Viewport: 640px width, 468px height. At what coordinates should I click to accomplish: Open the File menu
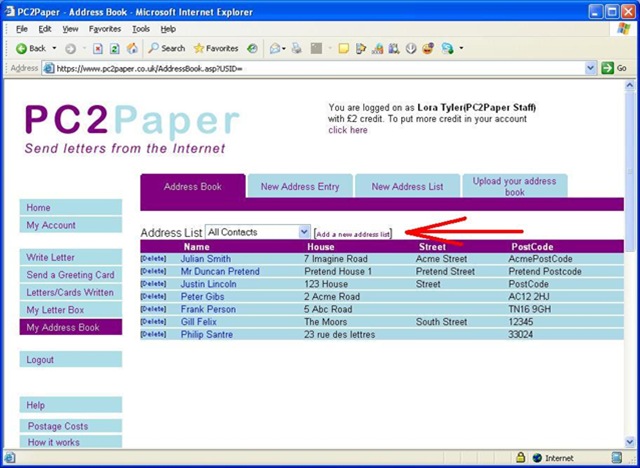[22, 29]
